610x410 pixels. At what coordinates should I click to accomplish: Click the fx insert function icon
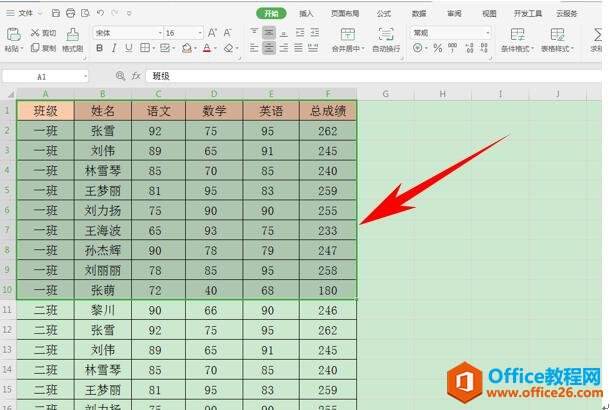tap(135, 76)
